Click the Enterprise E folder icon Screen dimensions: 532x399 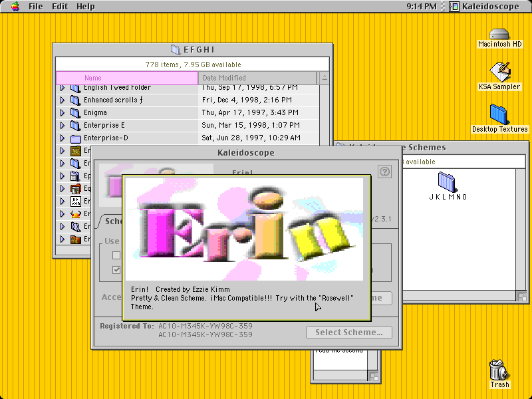click(x=75, y=125)
